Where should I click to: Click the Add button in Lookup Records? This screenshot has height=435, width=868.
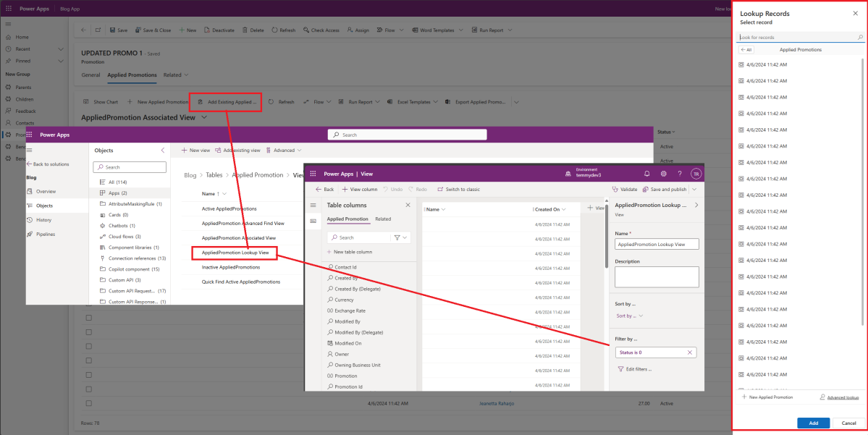click(813, 423)
